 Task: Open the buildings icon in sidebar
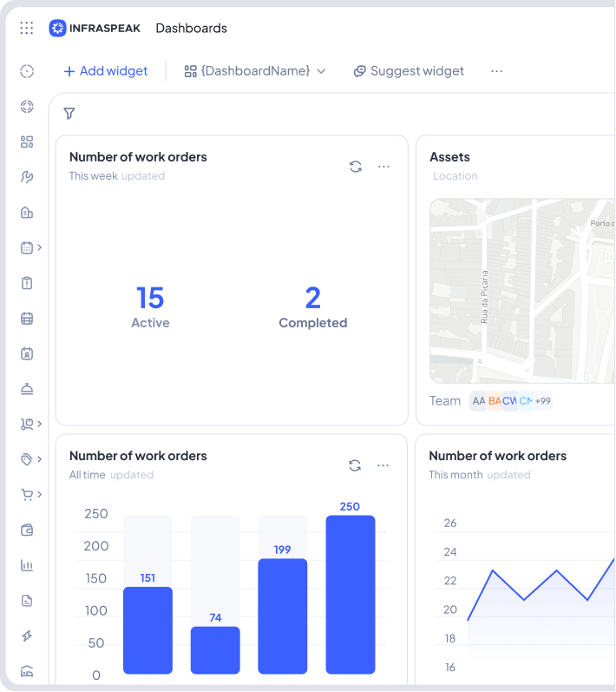[x=27, y=213]
